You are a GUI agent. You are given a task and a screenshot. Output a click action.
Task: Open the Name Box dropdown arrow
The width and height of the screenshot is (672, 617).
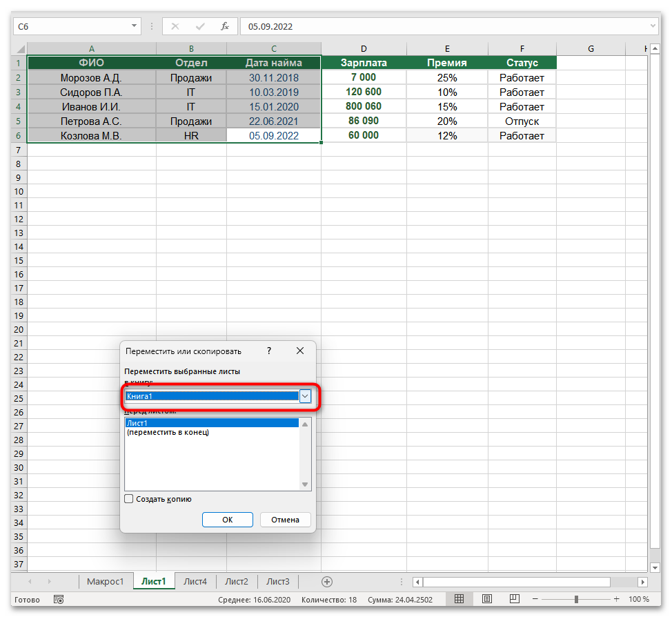tap(135, 26)
